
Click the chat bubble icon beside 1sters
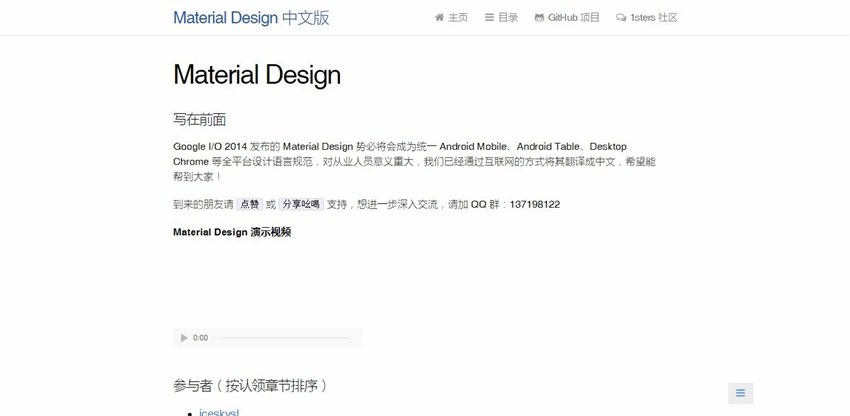click(x=621, y=18)
